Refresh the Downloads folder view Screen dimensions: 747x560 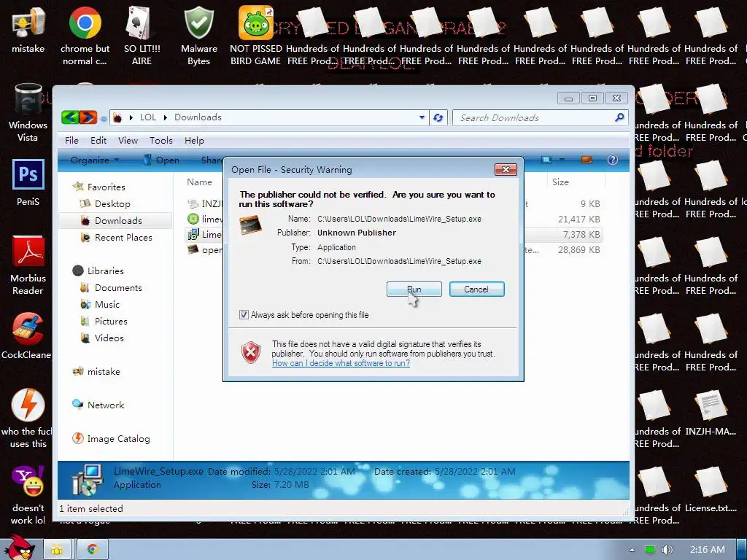coord(438,117)
